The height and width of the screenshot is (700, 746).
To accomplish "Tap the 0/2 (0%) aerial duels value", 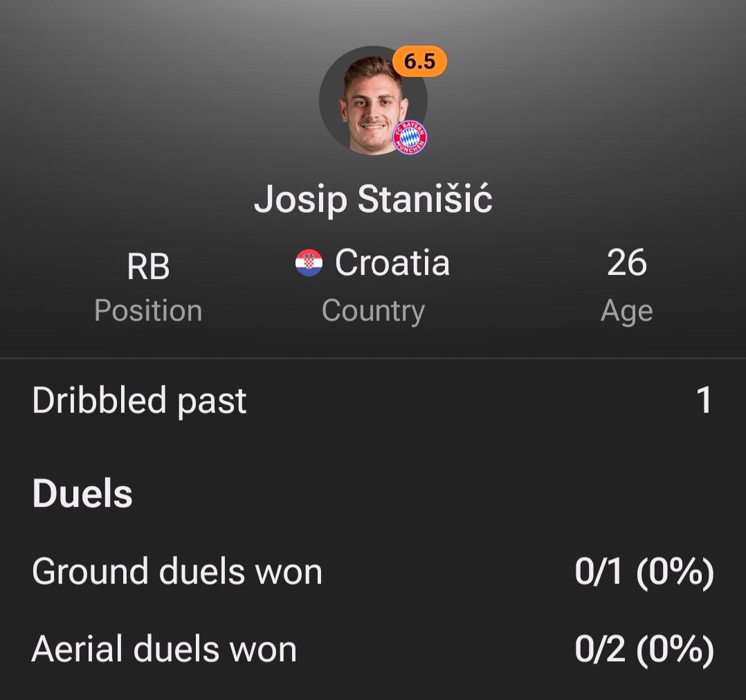I will coord(645,649).
